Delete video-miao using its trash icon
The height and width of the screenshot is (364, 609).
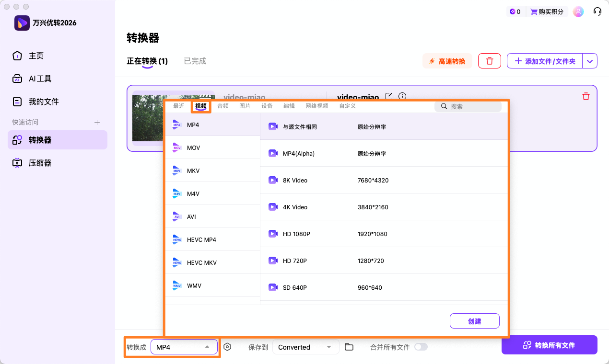tap(586, 96)
